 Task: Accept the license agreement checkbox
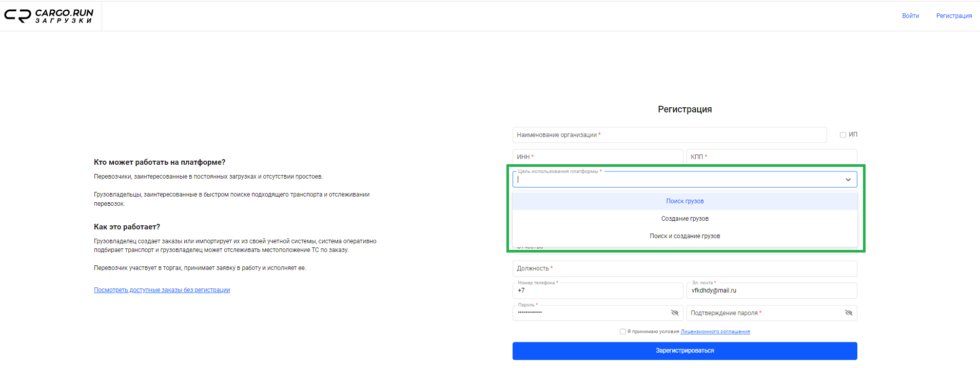(x=623, y=332)
